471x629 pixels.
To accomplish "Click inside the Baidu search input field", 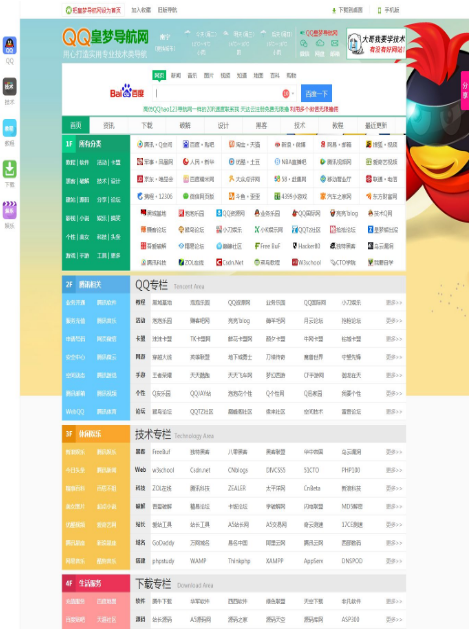I will tap(217, 94).
